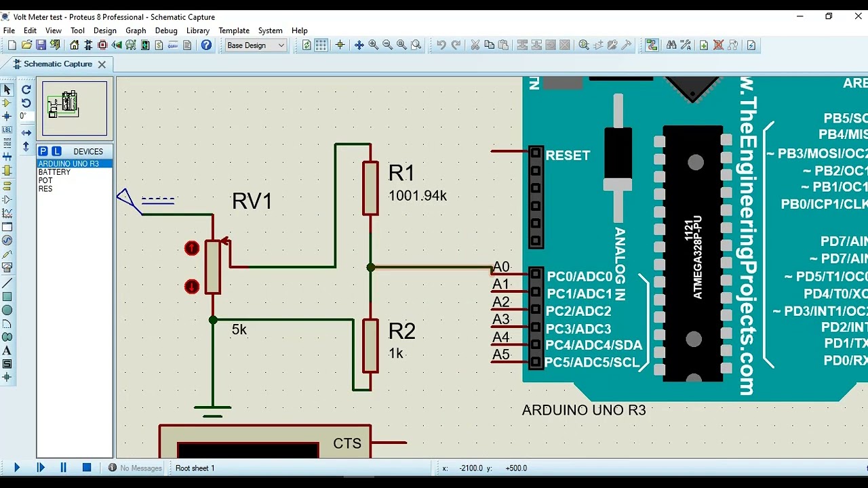Refresh the display icon in toolbar
The height and width of the screenshot is (488, 868).
[307, 45]
